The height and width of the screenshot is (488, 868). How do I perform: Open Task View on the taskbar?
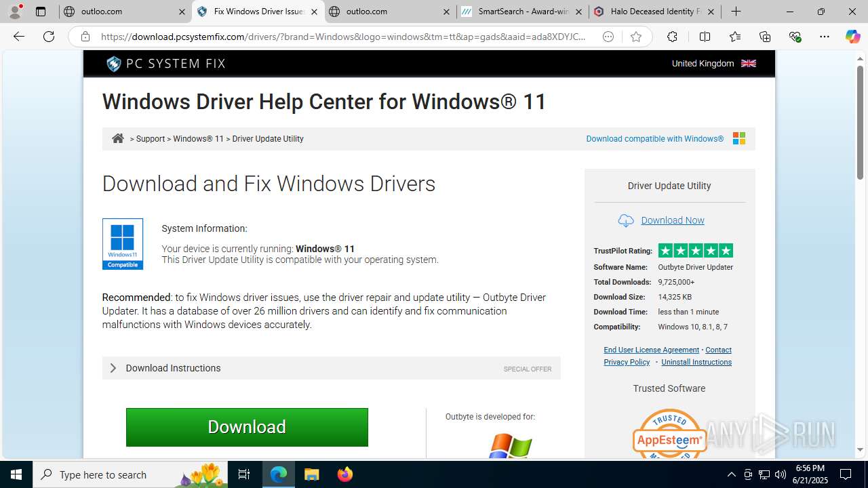[x=244, y=474]
